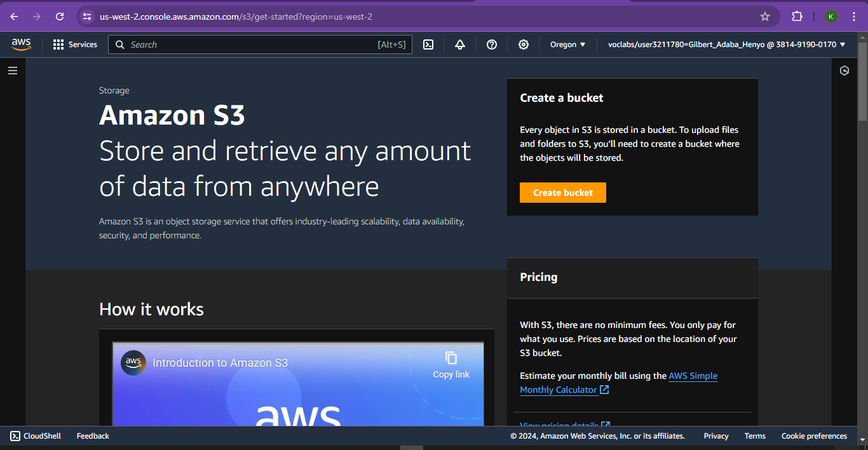Image resolution: width=868 pixels, height=450 pixels.
Task: Open the left navigation hamburger menu
Action: click(x=13, y=71)
